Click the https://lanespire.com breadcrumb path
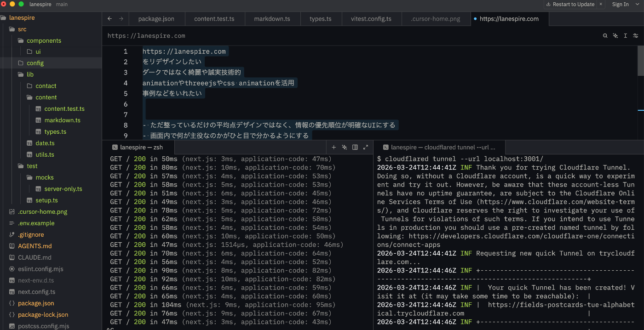644x330 pixels. tap(146, 35)
